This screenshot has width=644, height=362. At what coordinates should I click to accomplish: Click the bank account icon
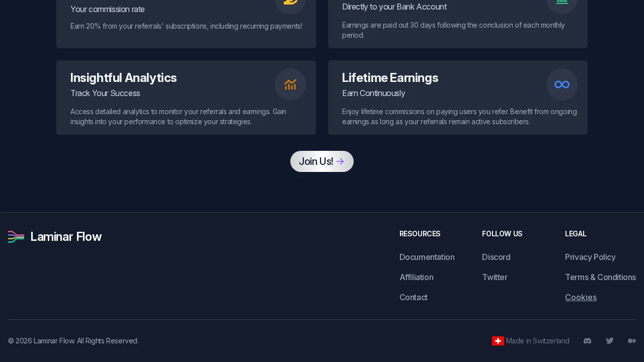[x=561, y=2]
